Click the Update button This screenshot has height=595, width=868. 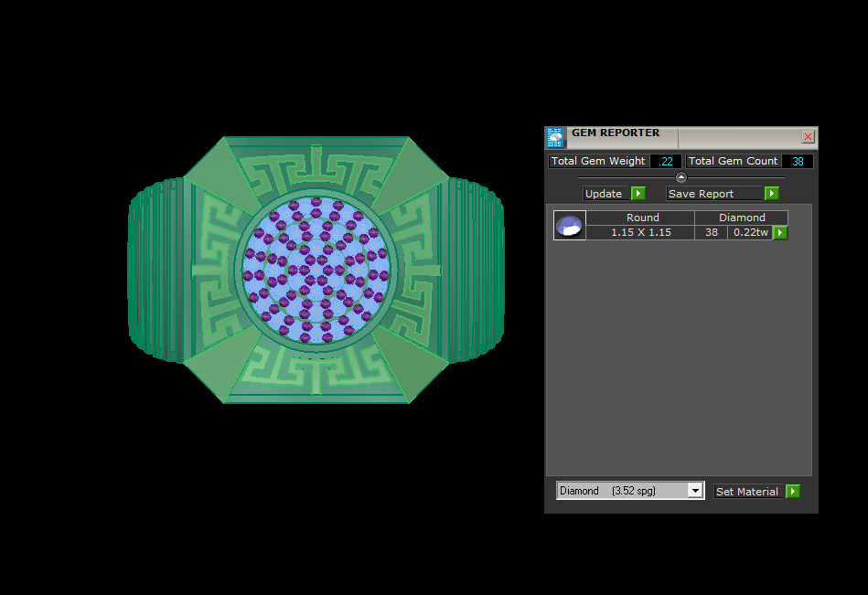point(605,194)
